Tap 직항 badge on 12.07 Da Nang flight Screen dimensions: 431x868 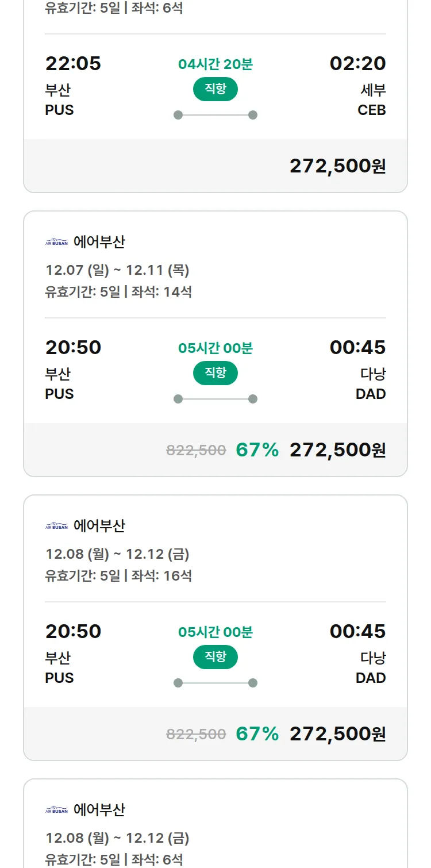(x=215, y=373)
